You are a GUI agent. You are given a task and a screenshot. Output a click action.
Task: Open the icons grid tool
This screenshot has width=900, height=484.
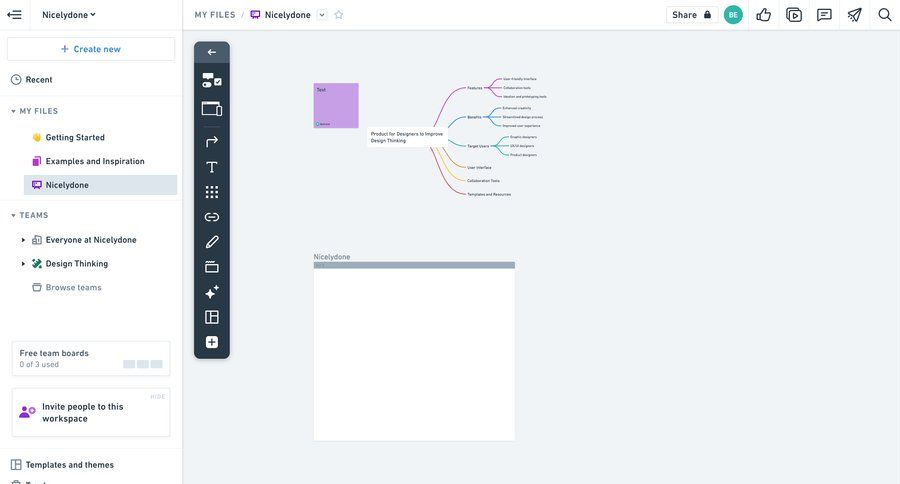pyautogui.click(x=212, y=192)
